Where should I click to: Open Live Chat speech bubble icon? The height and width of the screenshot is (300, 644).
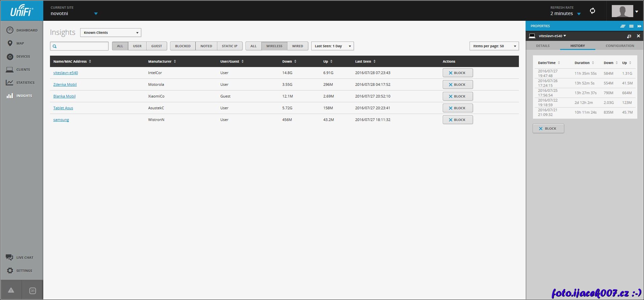coord(9,257)
